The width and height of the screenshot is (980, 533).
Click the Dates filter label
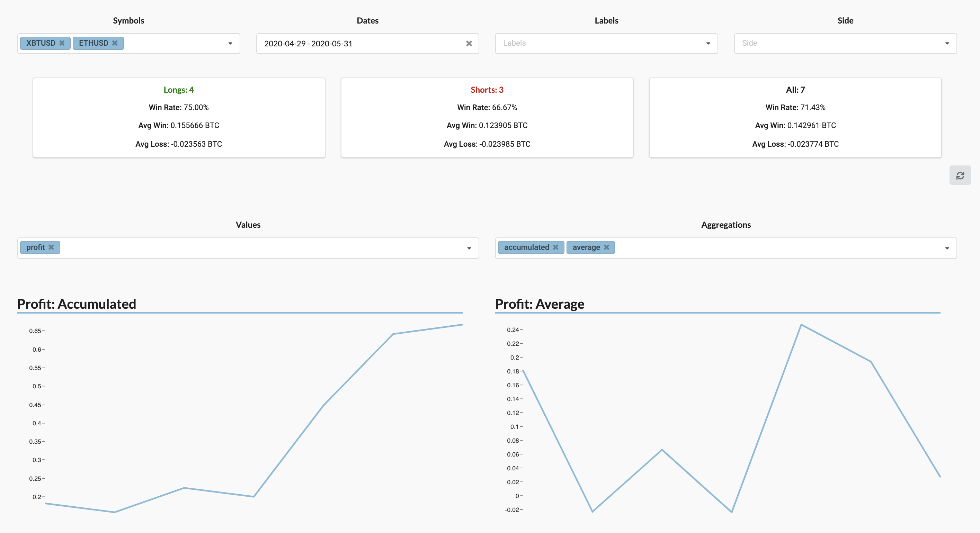coord(367,20)
